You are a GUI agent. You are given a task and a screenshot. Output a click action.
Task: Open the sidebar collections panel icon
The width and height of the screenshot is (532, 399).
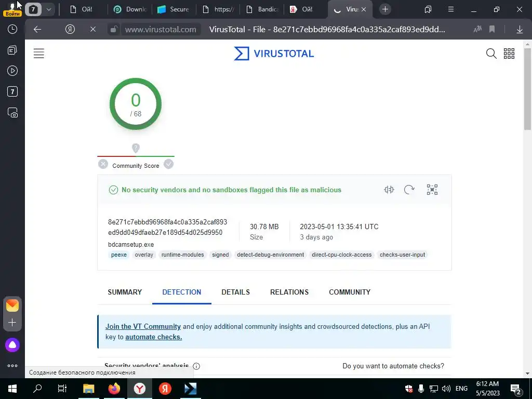pyautogui.click(x=12, y=50)
